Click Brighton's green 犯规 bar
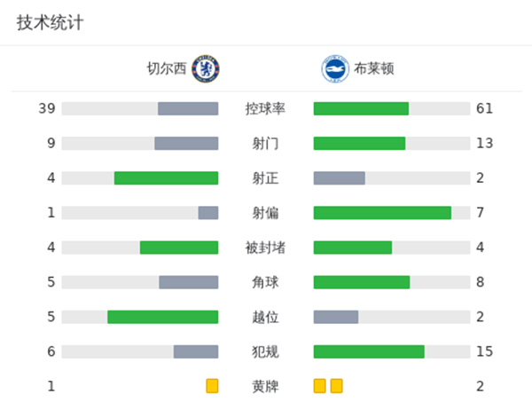The image size is (532, 410). point(369,351)
